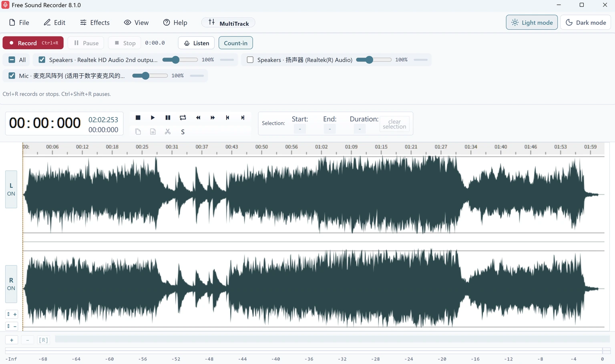This screenshot has height=364, width=615.
Task: Select Light mode
Action: (x=532, y=22)
